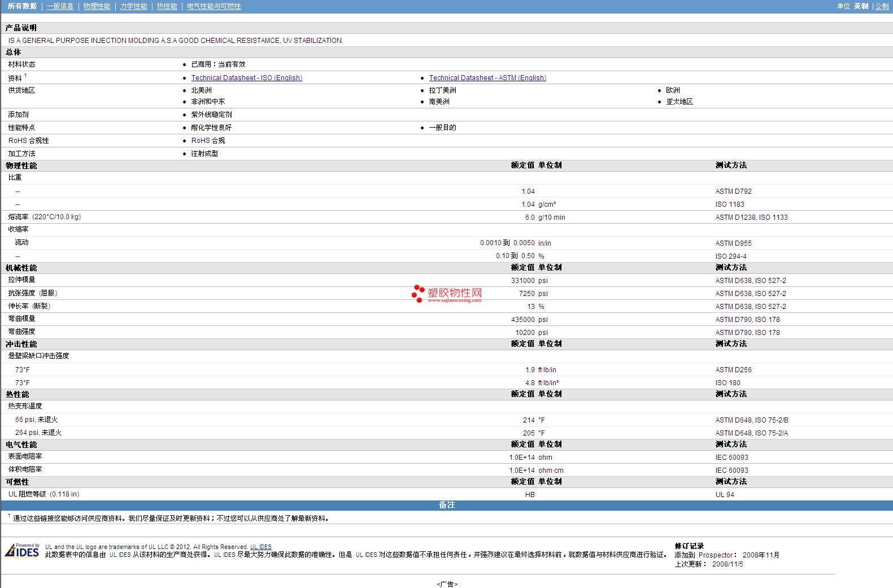Image resolution: width=893 pixels, height=588 pixels.
Task: Click the red-dotted 塑胶物性网 watermark logo
Action: tap(447, 294)
